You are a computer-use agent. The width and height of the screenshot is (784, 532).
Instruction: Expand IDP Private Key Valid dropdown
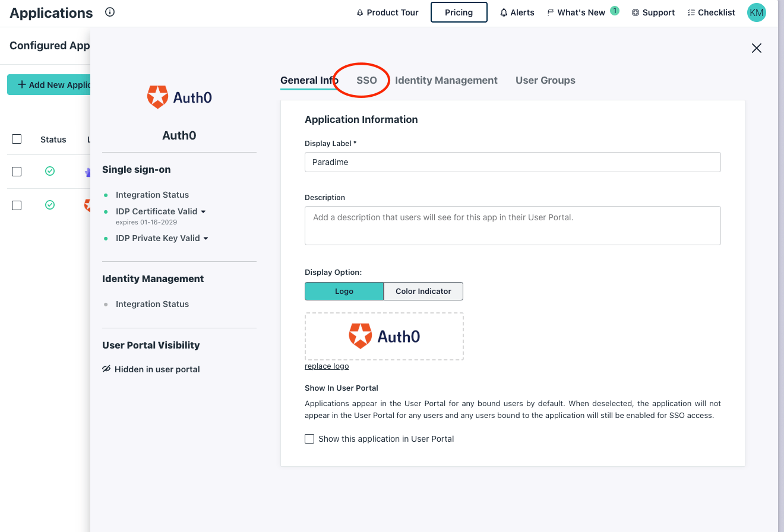click(x=206, y=238)
